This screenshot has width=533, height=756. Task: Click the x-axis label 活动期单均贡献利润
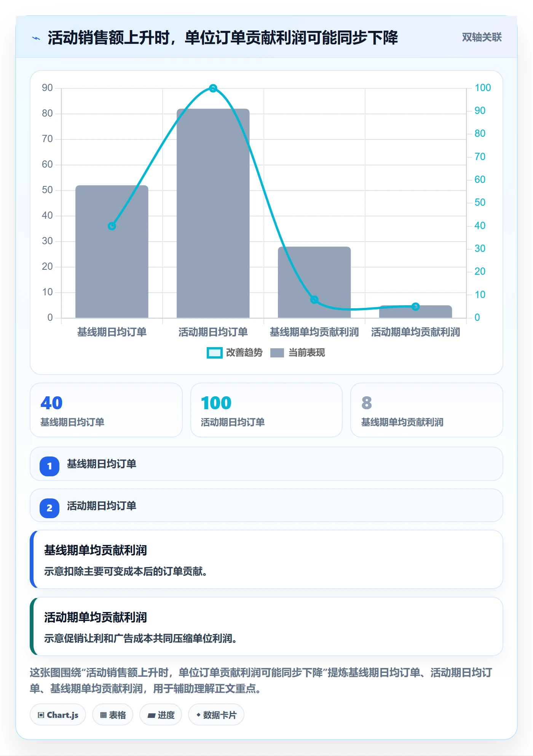(416, 332)
